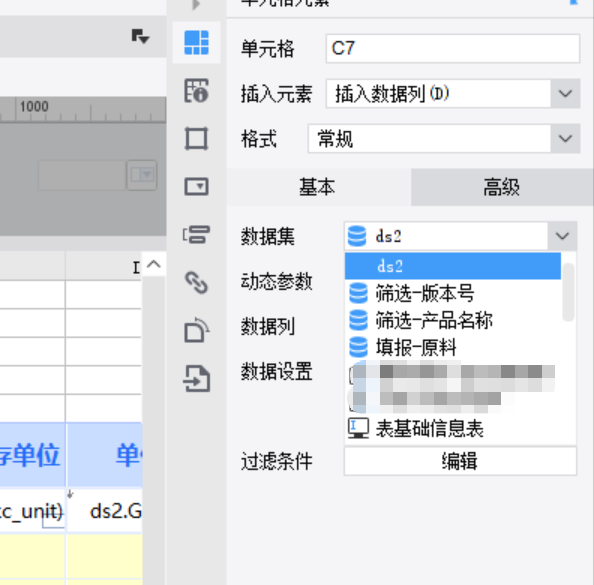
Task: Open the cell attributes panel icon
Action: tap(196, 91)
